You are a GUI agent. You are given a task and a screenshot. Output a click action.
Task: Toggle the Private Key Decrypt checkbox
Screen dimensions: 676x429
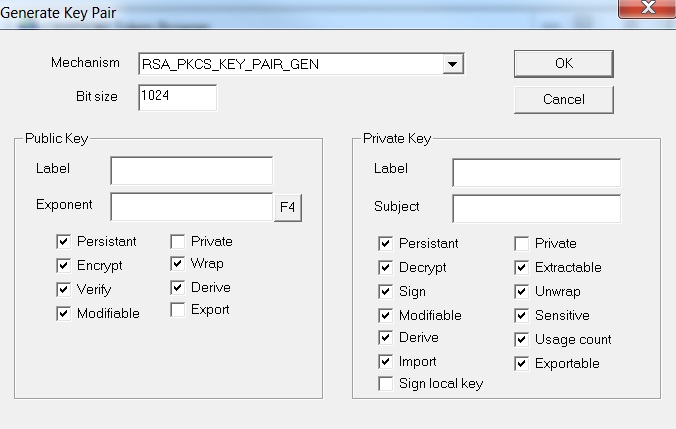[385, 268]
